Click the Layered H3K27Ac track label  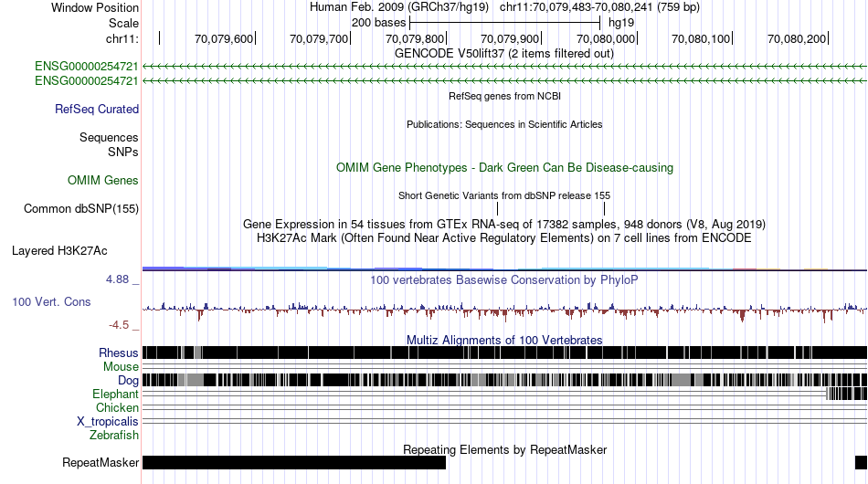[59, 250]
